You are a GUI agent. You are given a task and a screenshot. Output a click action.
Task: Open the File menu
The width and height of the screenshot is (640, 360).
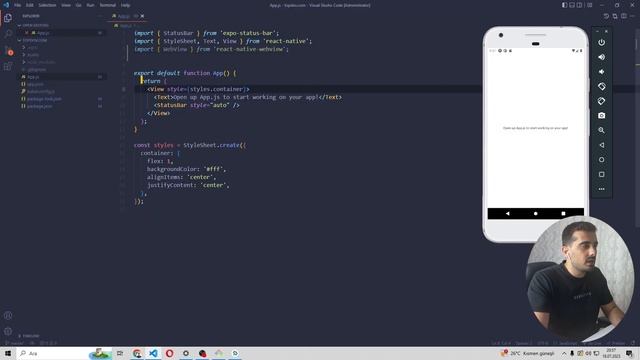18,5
